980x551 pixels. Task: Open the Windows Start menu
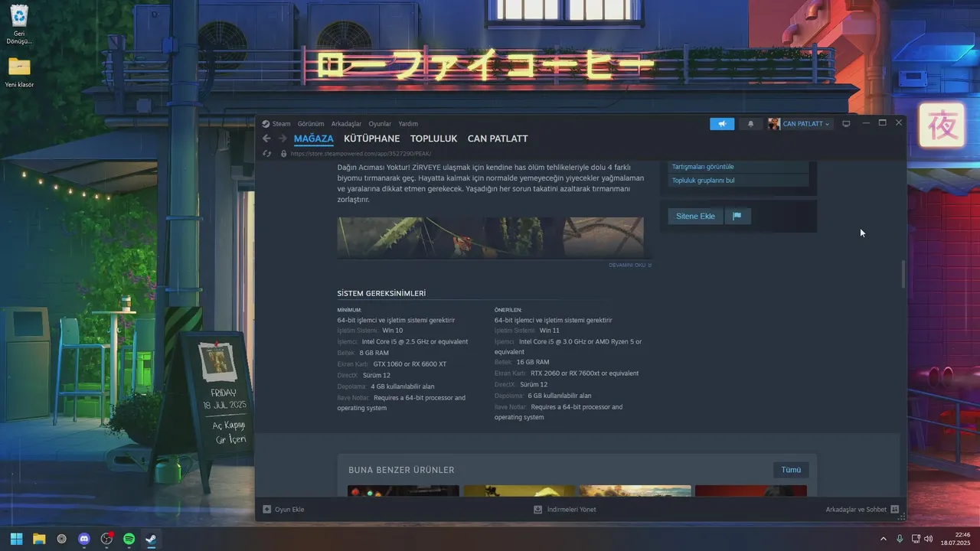coord(17,539)
